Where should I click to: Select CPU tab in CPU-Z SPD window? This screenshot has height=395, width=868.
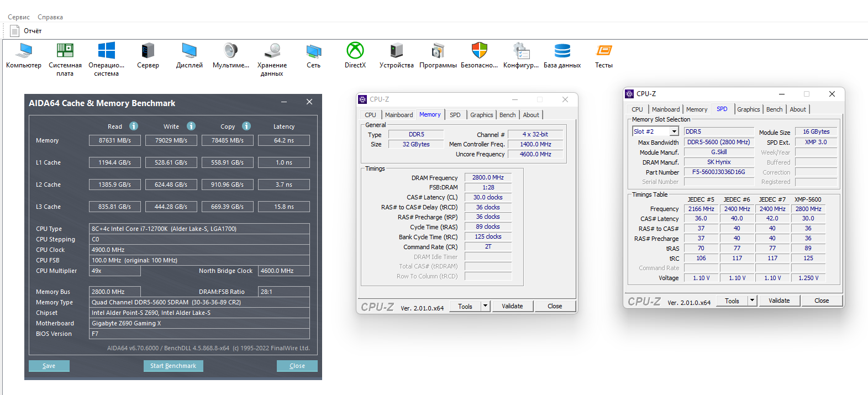(637, 109)
